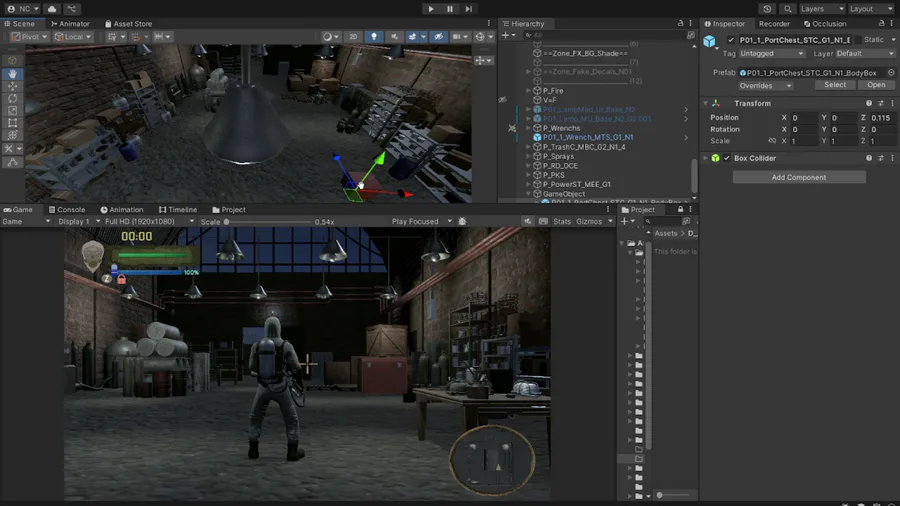Open the NC account dropdown

23,9
